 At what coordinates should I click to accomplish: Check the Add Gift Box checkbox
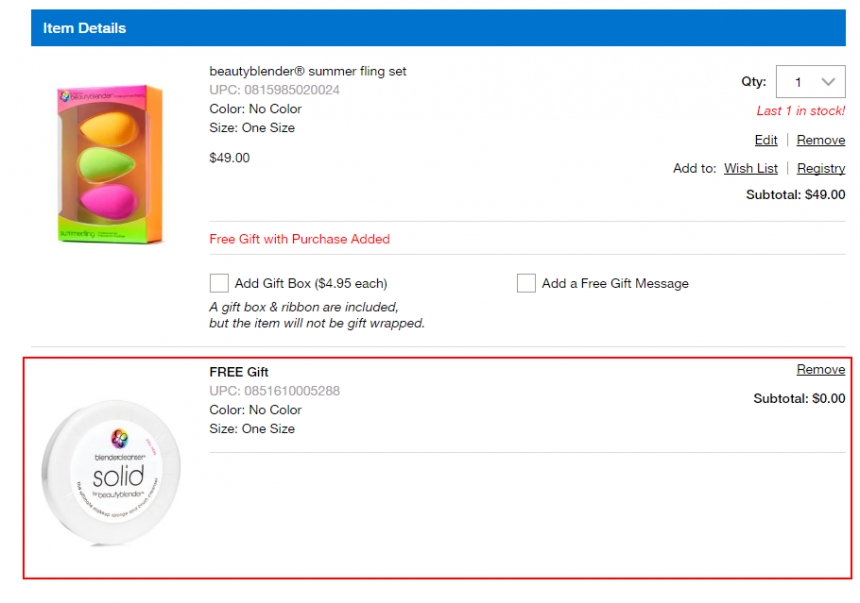click(219, 283)
